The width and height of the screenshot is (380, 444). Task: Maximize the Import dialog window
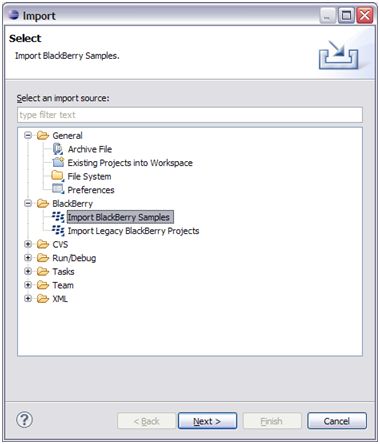point(346,15)
